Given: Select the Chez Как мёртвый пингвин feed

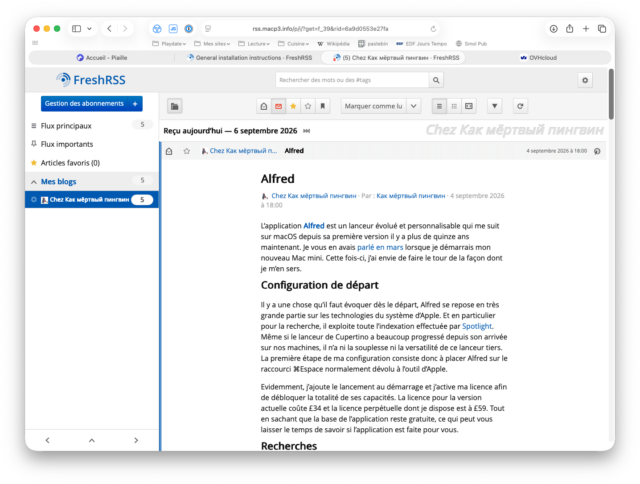Looking at the screenshot, I should pos(89,200).
